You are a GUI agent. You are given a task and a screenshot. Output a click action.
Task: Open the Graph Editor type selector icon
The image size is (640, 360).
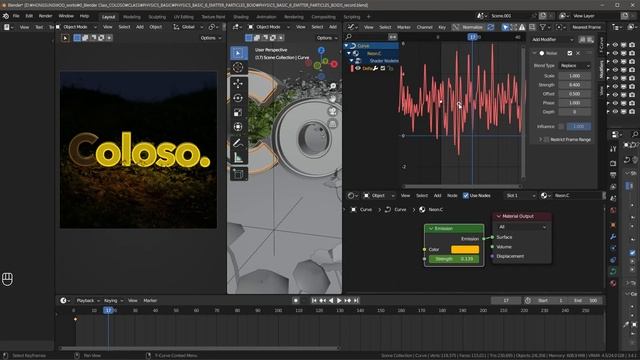(x=352, y=27)
